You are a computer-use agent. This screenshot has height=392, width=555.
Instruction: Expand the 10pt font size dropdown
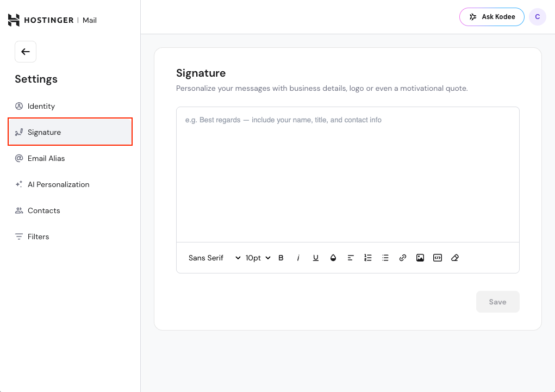[258, 258]
